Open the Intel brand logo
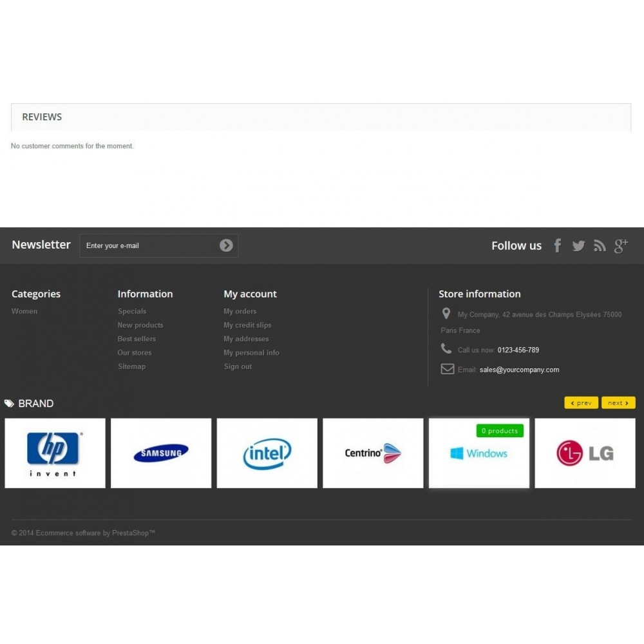 tap(267, 453)
